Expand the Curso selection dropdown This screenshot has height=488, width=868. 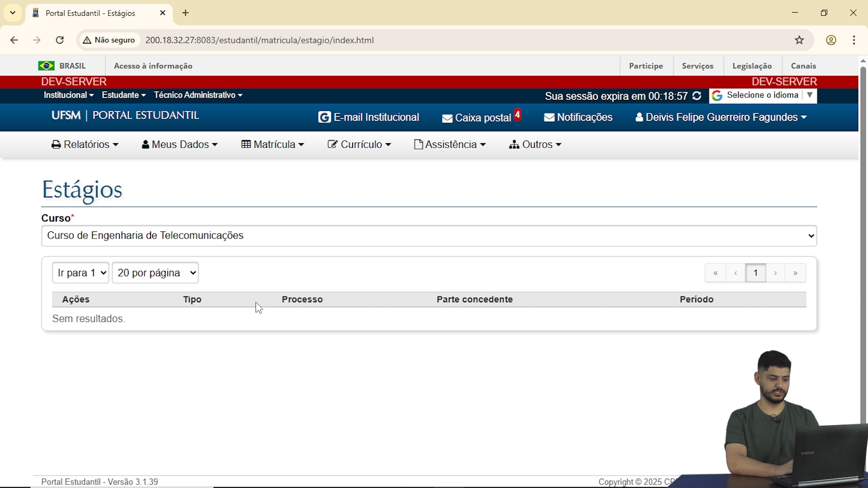pos(429,236)
